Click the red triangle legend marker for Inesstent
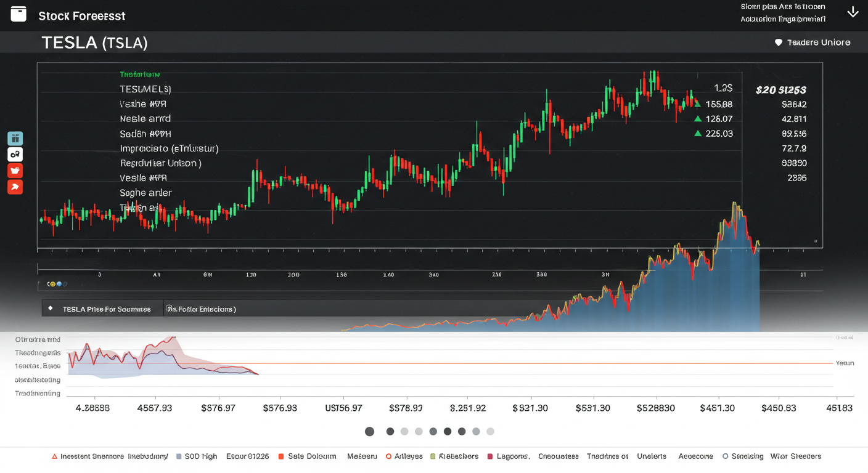Image resolution: width=868 pixels, height=473 pixels. pos(54,456)
